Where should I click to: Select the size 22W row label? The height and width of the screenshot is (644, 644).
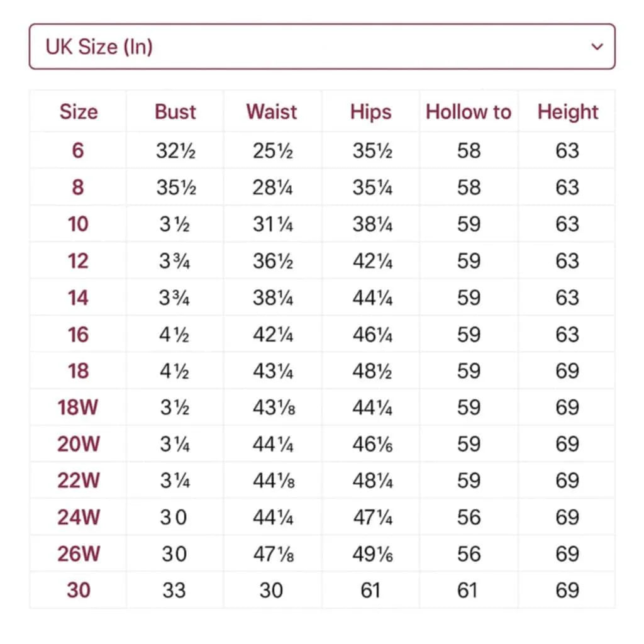[x=78, y=480]
